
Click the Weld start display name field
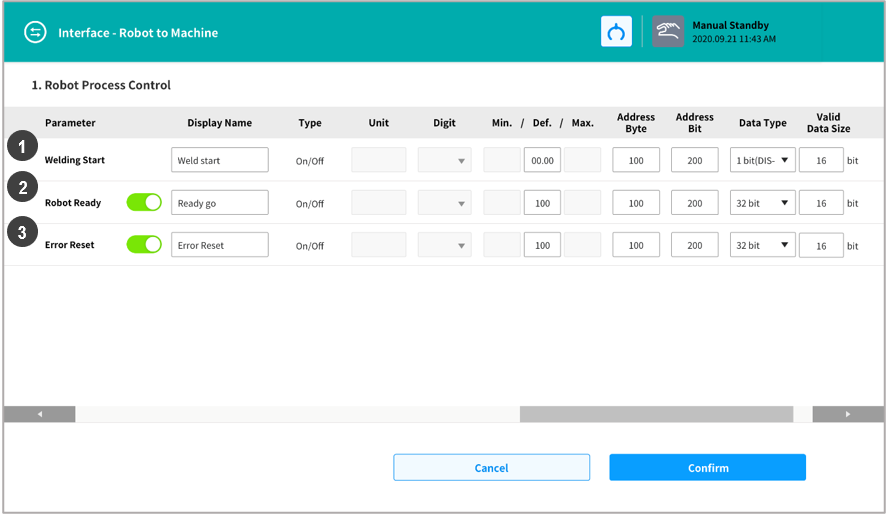tap(220, 160)
